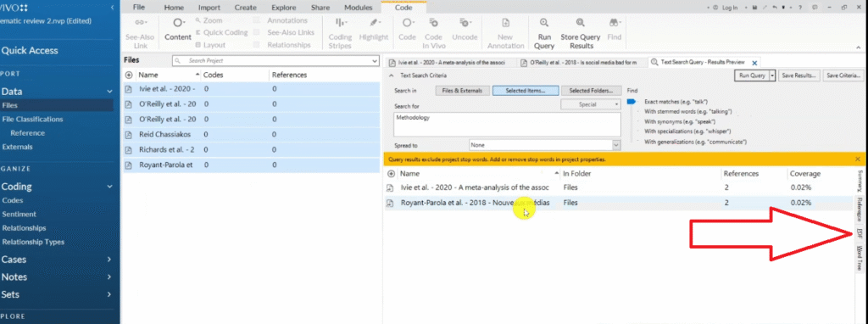Click the Zoom option in ribbon

209,20
